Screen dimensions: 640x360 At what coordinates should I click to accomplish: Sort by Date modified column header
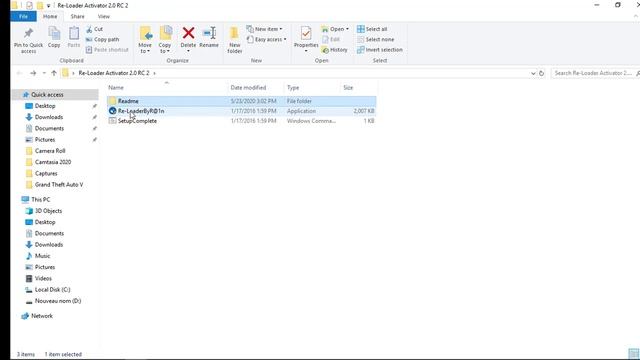pos(248,88)
